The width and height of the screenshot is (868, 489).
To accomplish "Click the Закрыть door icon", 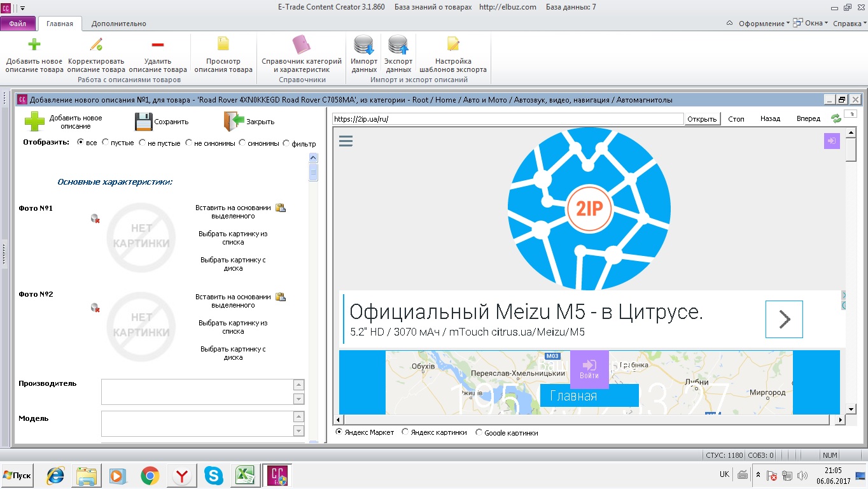I will [234, 122].
